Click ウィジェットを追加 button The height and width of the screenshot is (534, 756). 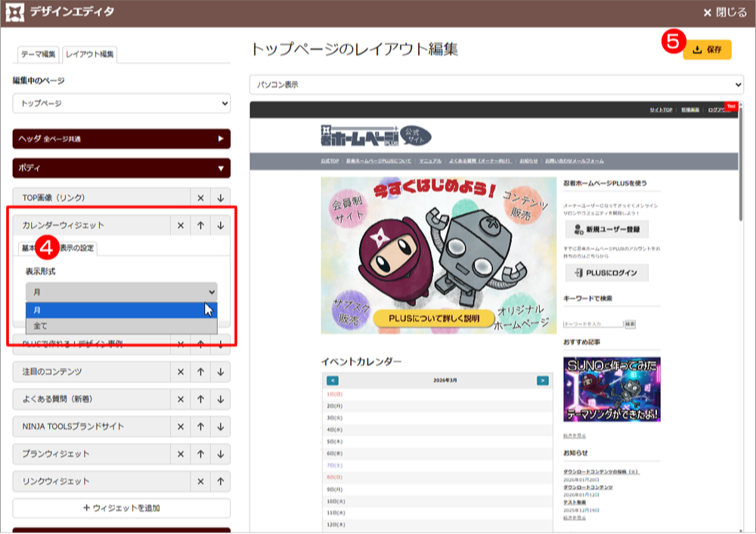(x=121, y=508)
